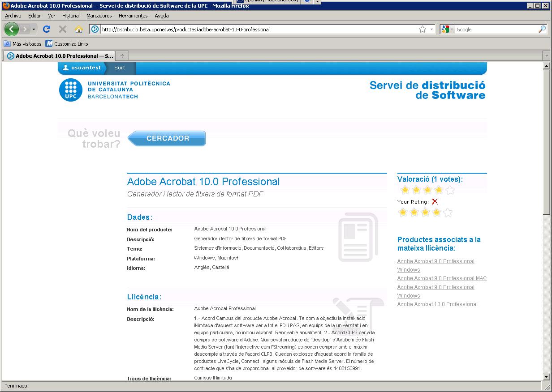Click the usuaritest user link
The image size is (552, 392).
click(x=82, y=68)
